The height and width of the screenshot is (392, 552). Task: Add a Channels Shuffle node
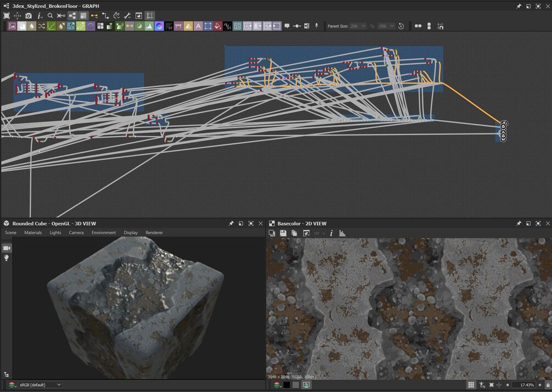coord(42,26)
